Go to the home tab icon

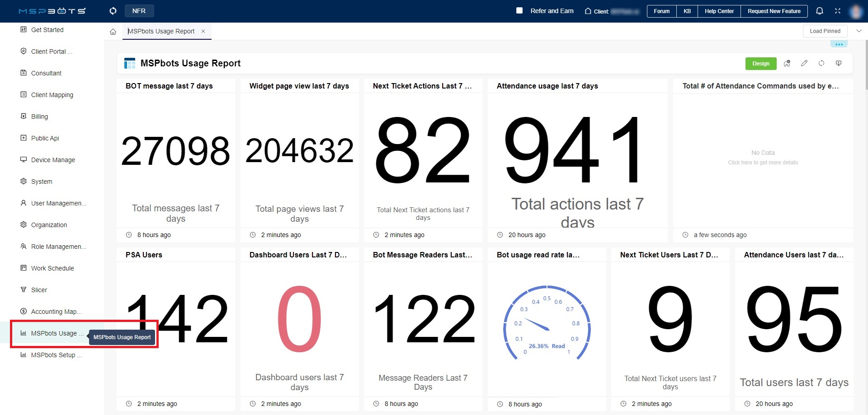coord(113,32)
